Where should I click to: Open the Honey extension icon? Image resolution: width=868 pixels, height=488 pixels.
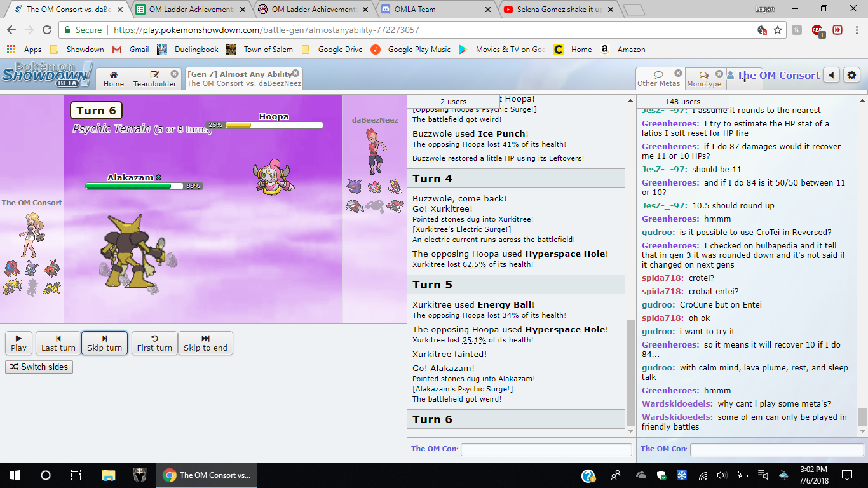pyautogui.click(x=798, y=30)
